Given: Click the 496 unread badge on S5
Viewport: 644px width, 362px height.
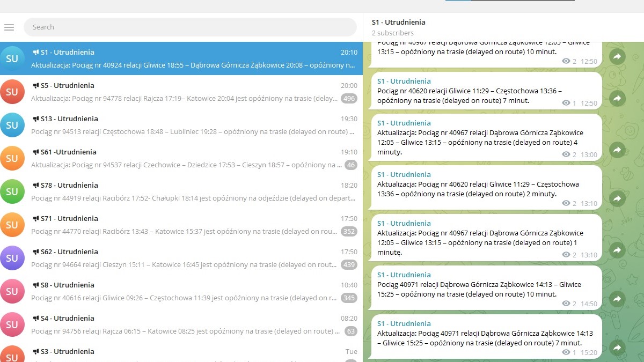Looking at the screenshot, I should [349, 99].
